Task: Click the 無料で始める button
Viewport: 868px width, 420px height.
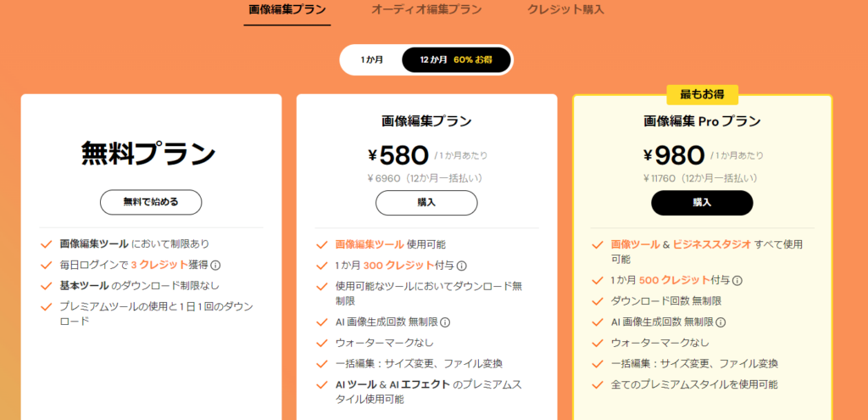Action: pos(151,202)
